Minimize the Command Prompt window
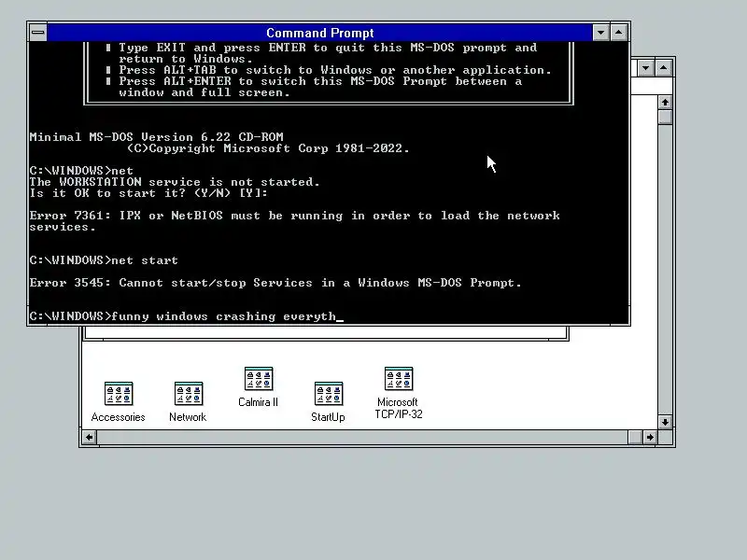747x560 pixels. coord(600,33)
